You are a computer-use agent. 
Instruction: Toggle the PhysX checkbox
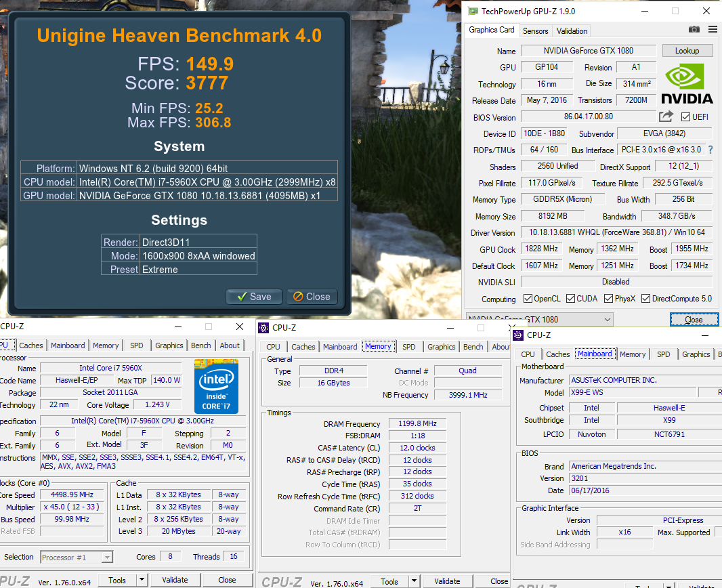(608, 298)
